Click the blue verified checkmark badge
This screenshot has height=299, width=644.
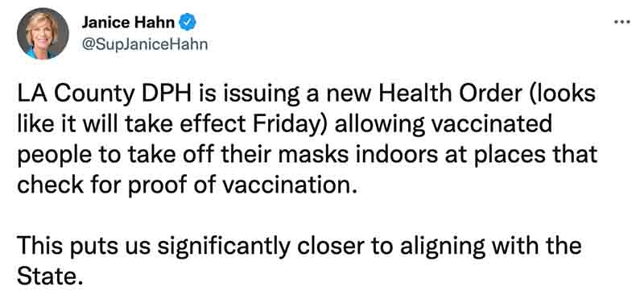click(188, 23)
